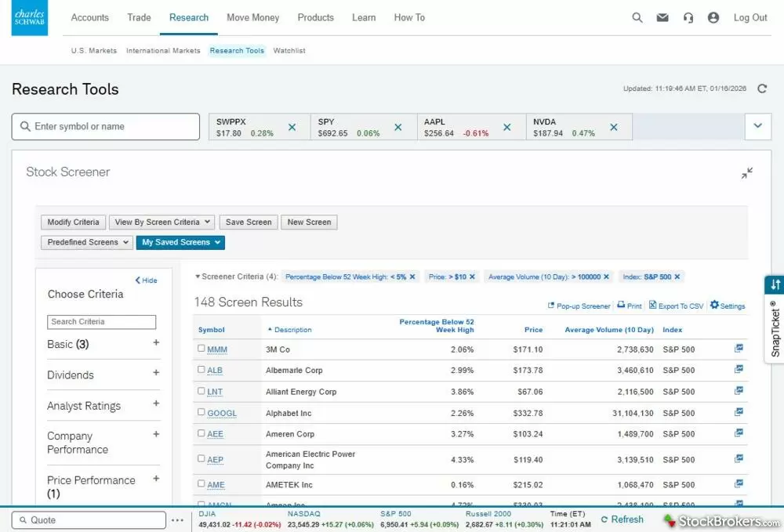Image resolution: width=784 pixels, height=532 pixels.
Task: Open the Predefined Screens dropdown
Action: 87,242
